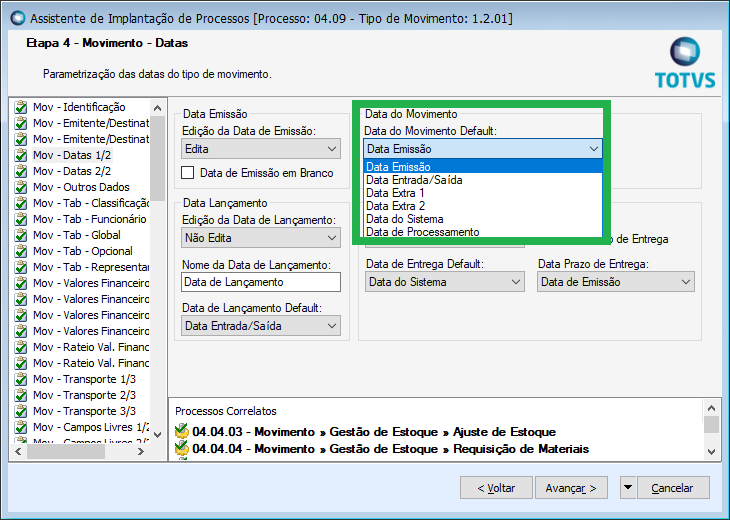
Task: Click the status icon of process 04.04.03
Action: (x=182, y=432)
